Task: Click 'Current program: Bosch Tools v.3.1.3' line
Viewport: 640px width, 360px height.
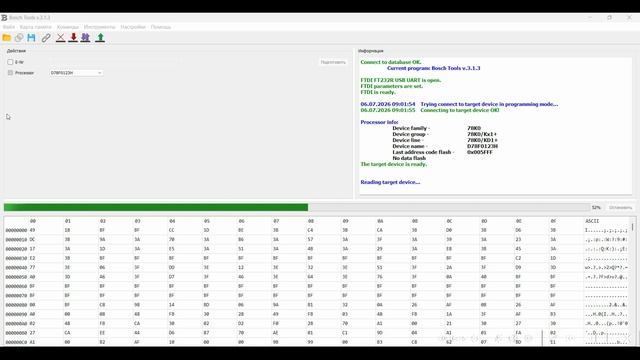Action: (x=433, y=68)
